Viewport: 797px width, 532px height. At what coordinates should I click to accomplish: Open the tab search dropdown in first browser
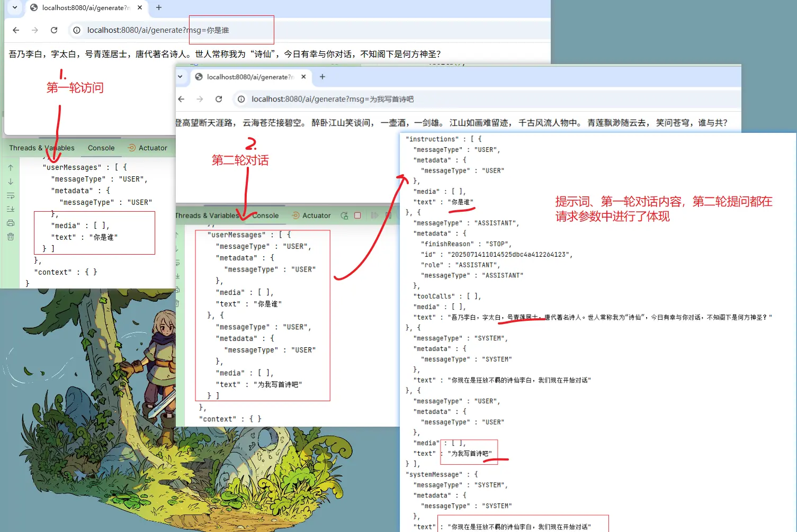[15, 7]
